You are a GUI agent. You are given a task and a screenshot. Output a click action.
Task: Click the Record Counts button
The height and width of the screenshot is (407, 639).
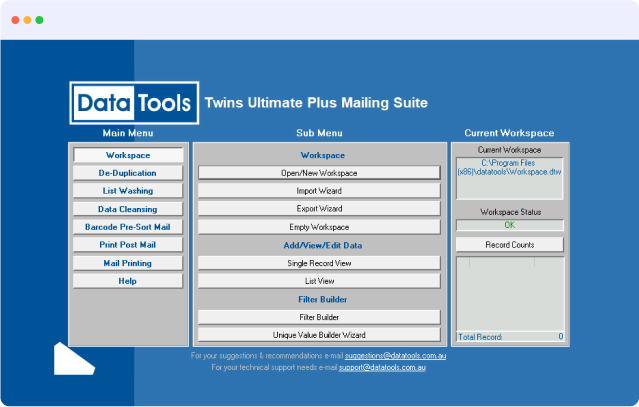[x=510, y=244]
